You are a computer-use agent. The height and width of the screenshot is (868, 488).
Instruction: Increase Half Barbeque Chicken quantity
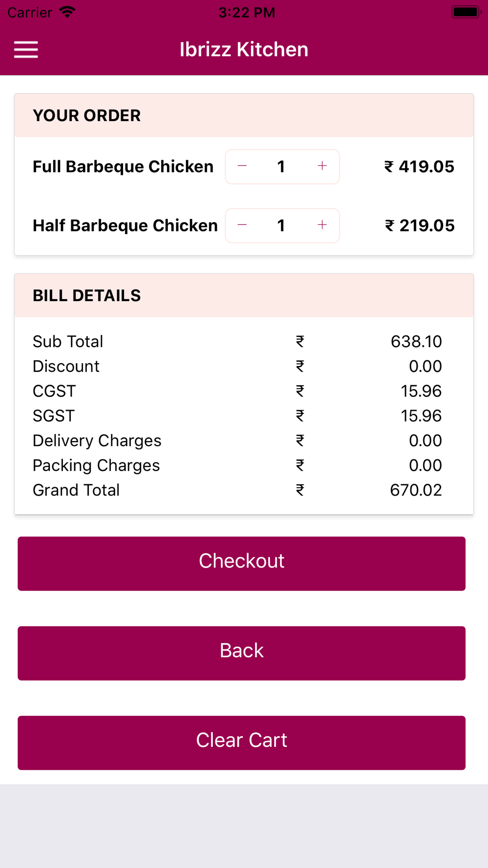point(322,225)
